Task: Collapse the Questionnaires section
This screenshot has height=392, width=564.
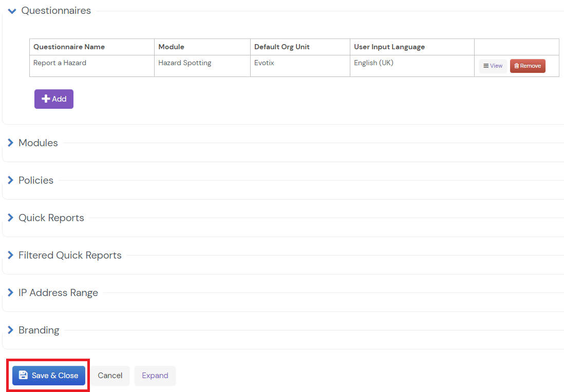Action: pos(12,11)
